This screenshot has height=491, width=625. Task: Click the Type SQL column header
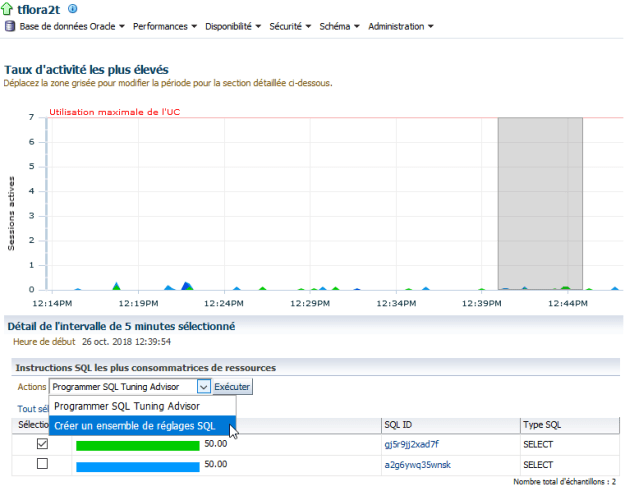point(545,425)
